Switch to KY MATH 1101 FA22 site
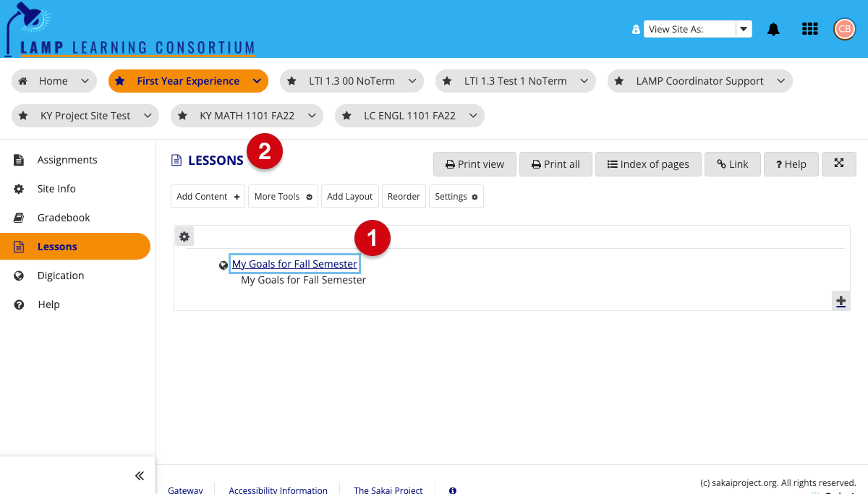868x494 pixels. [247, 116]
